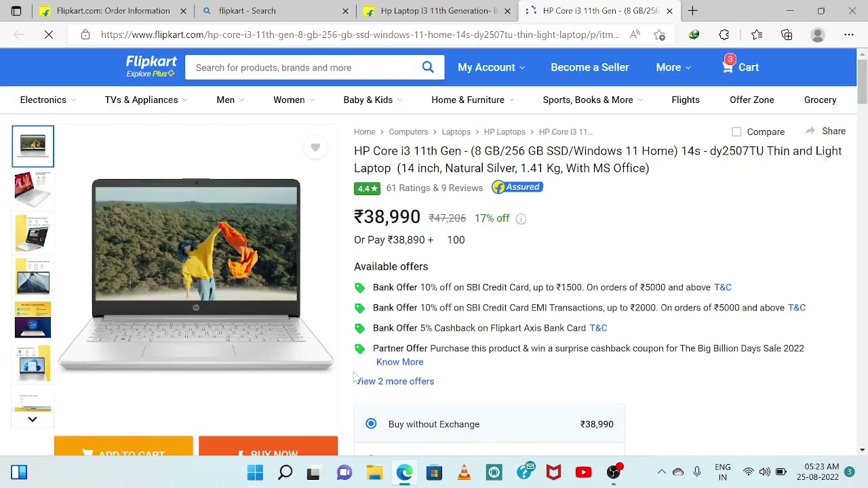Expand Men category menu
Viewport: 868px width, 488px height.
point(231,100)
